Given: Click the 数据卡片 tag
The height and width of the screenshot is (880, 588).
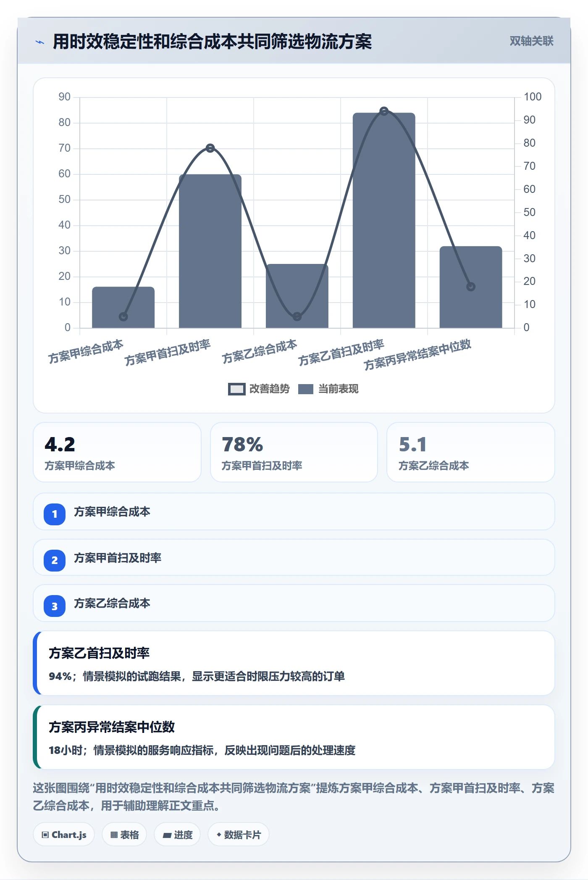Looking at the screenshot, I should click(x=239, y=835).
